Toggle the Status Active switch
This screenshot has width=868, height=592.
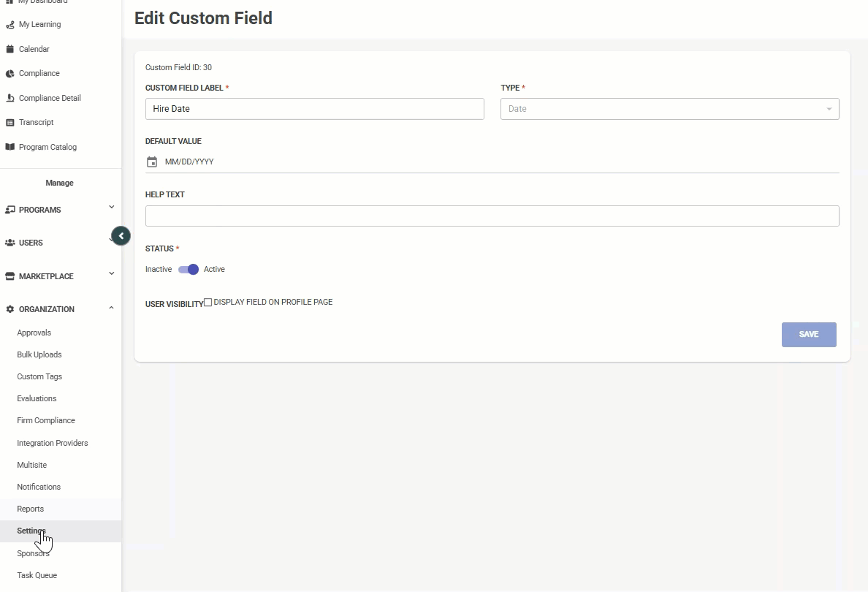point(189,270)
